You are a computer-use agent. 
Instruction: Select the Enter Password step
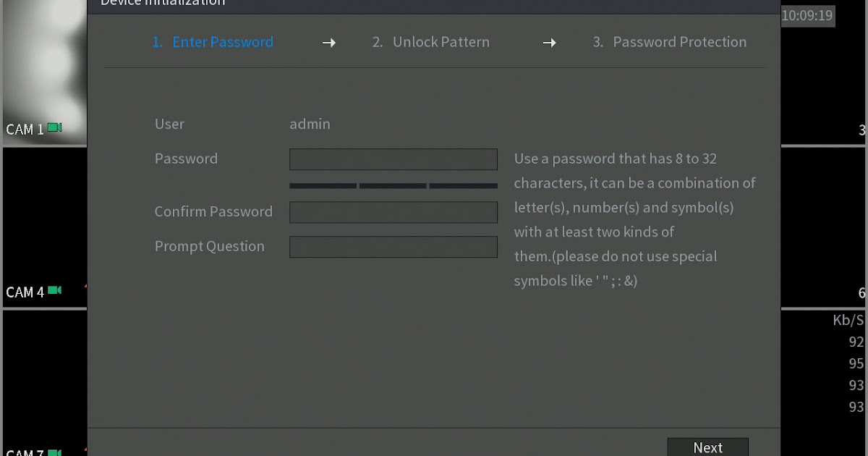[213, 42]
